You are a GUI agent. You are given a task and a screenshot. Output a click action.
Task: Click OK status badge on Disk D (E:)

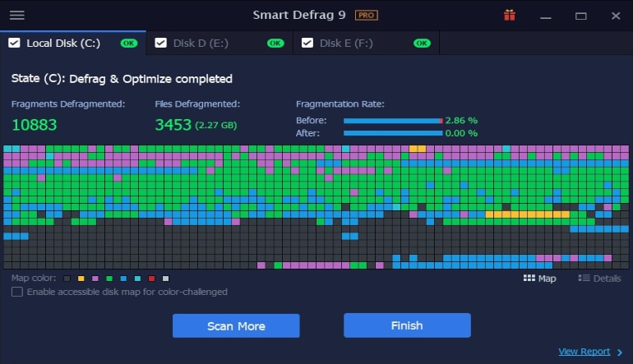pyautogui.click(x=275, y=44)
